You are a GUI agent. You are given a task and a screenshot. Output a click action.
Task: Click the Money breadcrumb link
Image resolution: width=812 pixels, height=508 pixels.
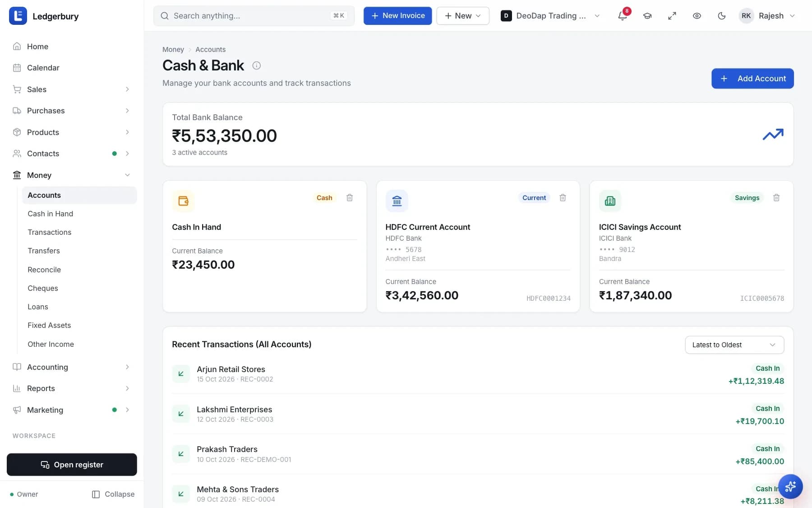(173, 50)
